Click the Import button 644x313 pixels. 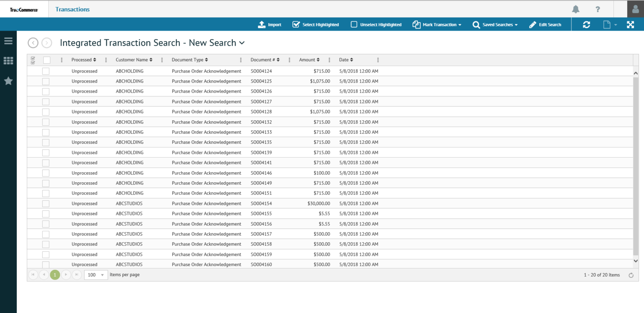click(x=270, y=25)
